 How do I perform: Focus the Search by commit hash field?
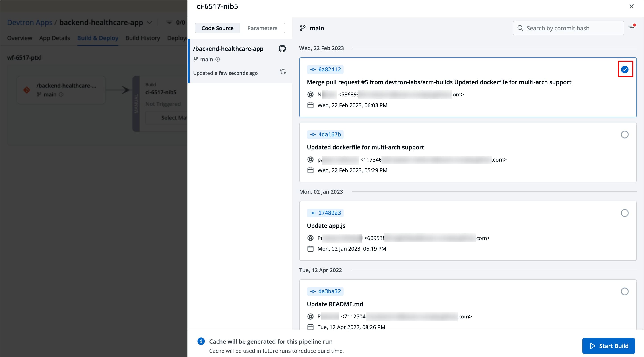click(568, 28)
